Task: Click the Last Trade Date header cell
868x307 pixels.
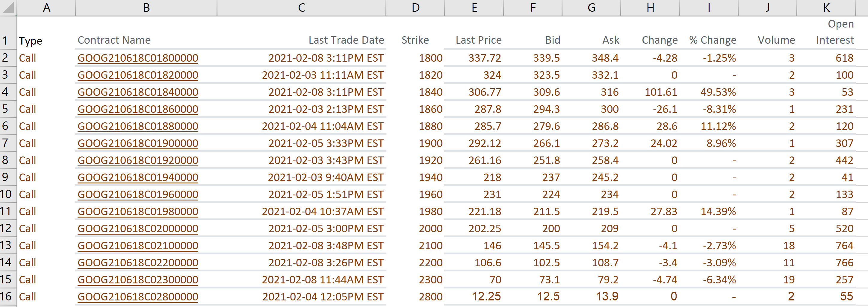Action: tap(346, 40)
